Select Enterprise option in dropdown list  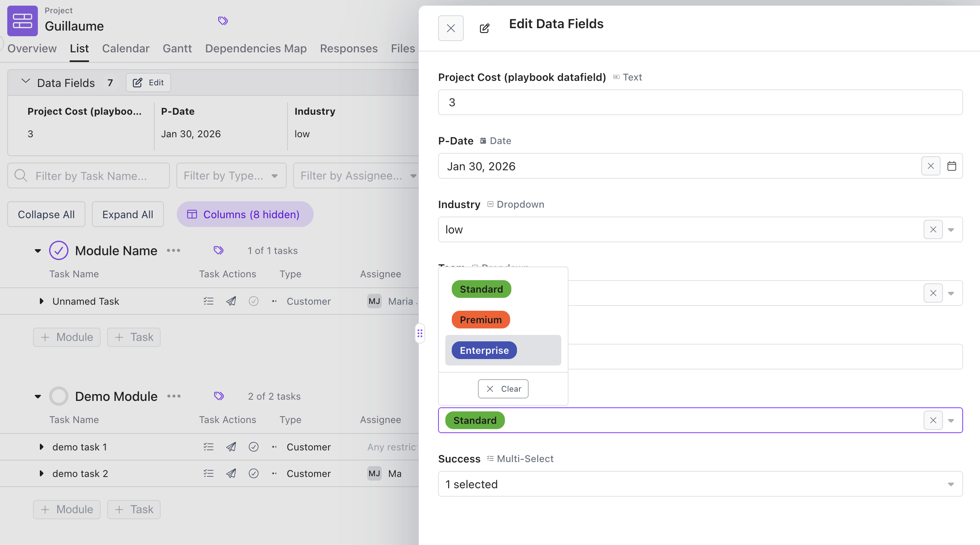[484, 350]
